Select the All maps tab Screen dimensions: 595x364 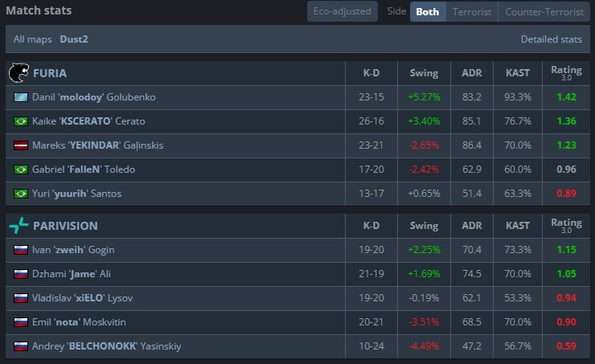click(32, 39)
